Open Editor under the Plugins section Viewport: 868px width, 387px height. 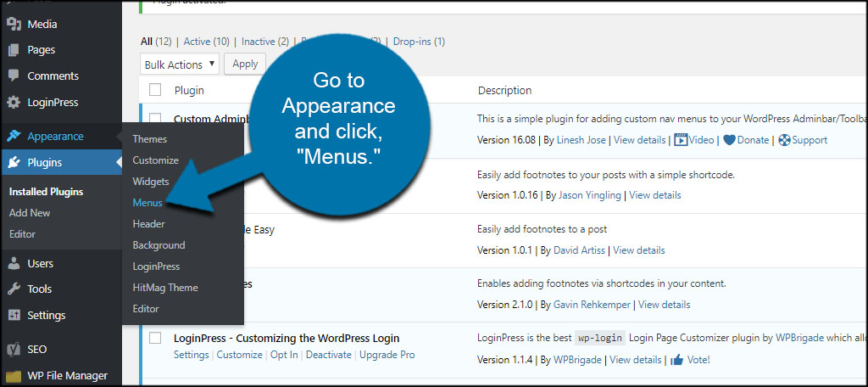22,234
